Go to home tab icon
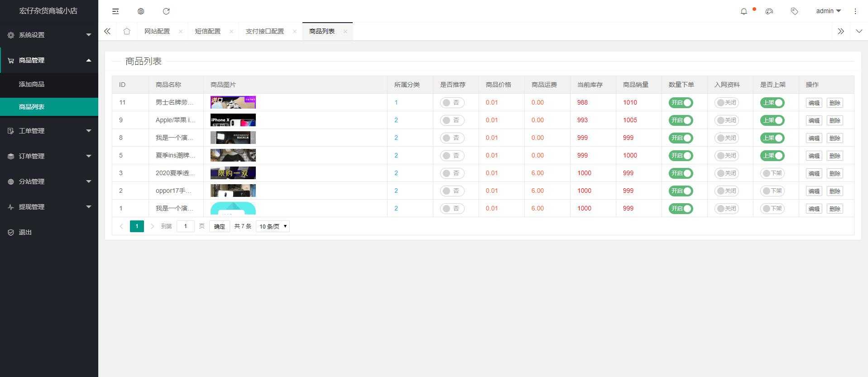The width and height of the screenshot is (868, 377). [127, 31]
